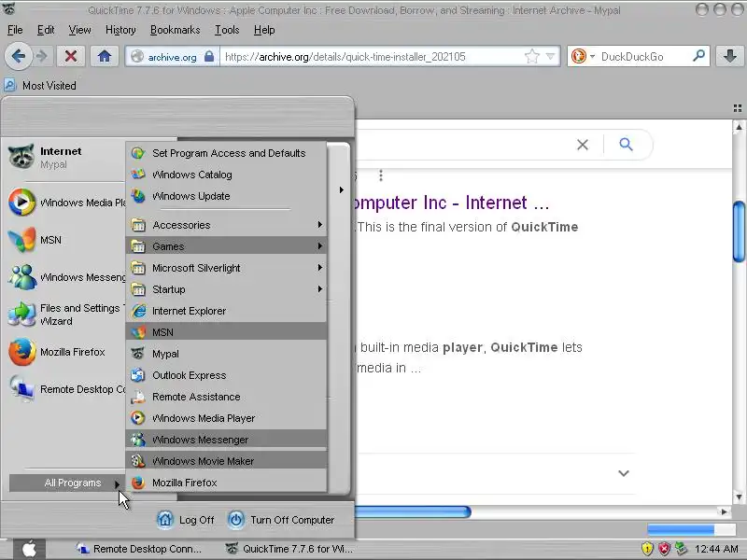
Task: Expand the Games submenu
Action: pyautogui.click(x=227, y=246)
